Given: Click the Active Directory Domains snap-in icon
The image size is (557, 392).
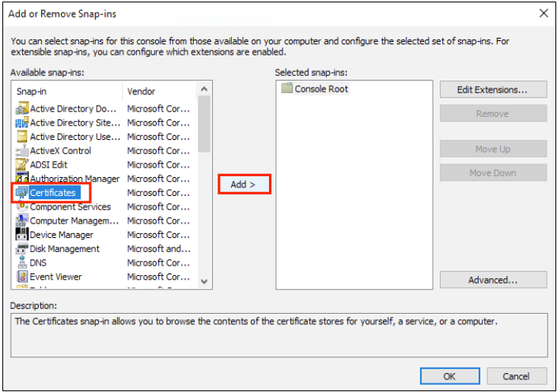Looking at the screenshot, I should coord(22,108).
